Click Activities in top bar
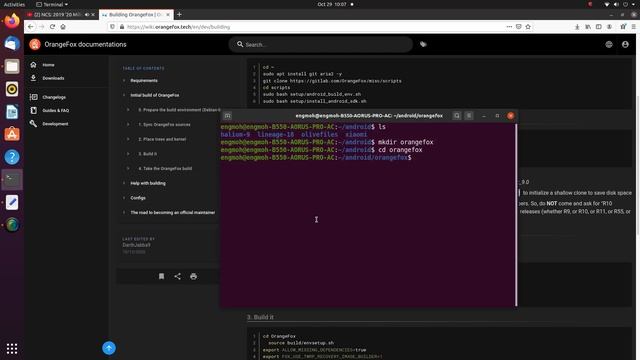The width and height of the screenshot is (640, 360). click(14, 4)
